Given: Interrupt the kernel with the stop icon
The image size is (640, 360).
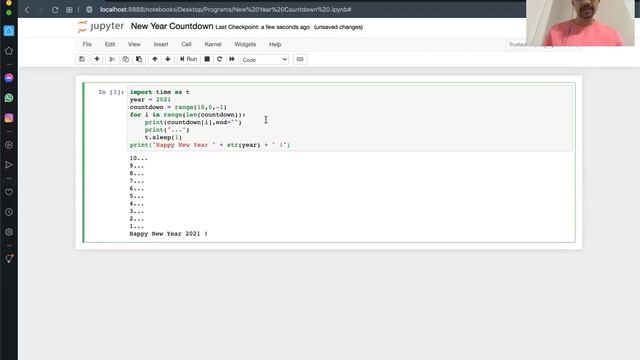Looking at the screenshot, I should tap(207, 59).
